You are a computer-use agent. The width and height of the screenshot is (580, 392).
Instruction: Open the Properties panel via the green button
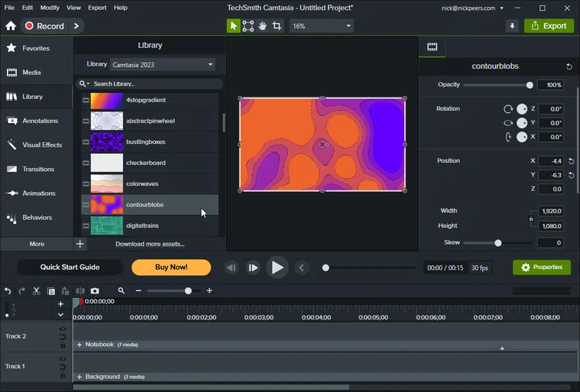point(541,267)
